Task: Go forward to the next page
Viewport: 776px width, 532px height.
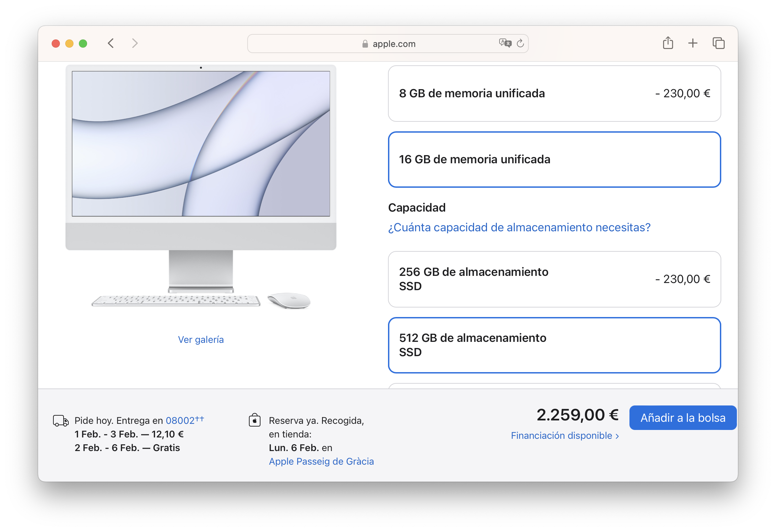Action: pyautogui.click(x=135, y=43)
